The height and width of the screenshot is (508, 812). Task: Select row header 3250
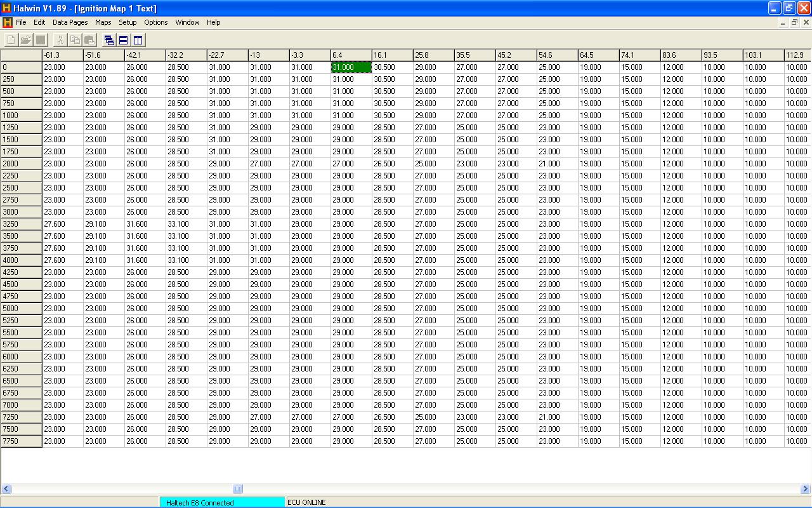[x=22, y=224]
